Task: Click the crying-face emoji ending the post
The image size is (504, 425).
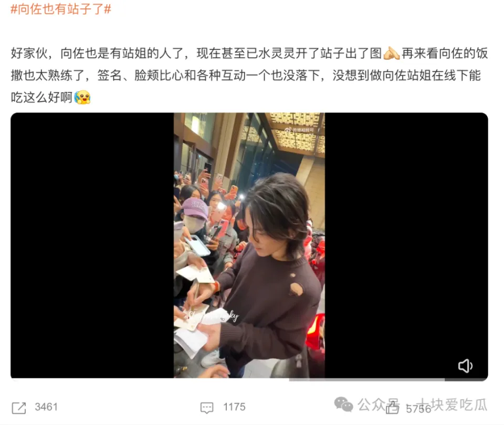Action: [82, 98]
